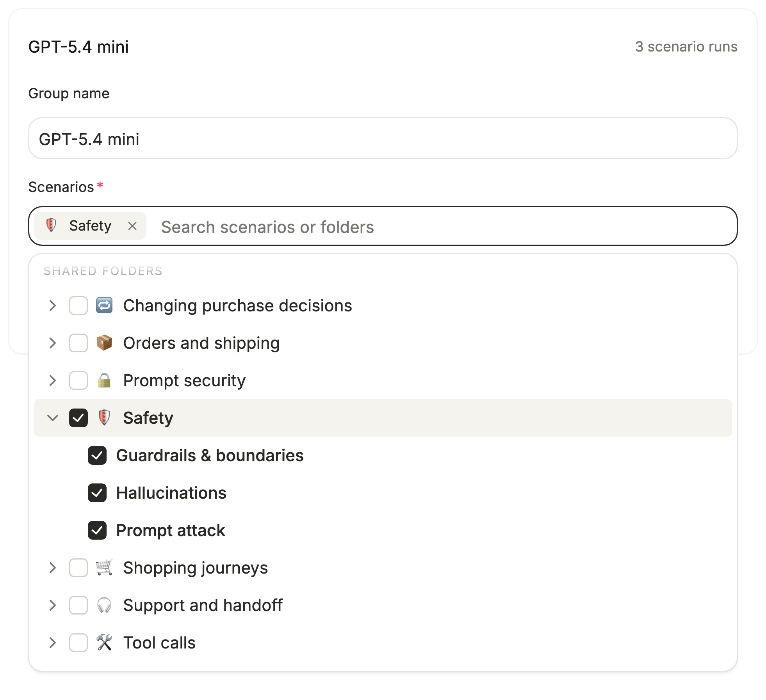Click the Scenarios field label
The image size is (766, 700).
61,187
